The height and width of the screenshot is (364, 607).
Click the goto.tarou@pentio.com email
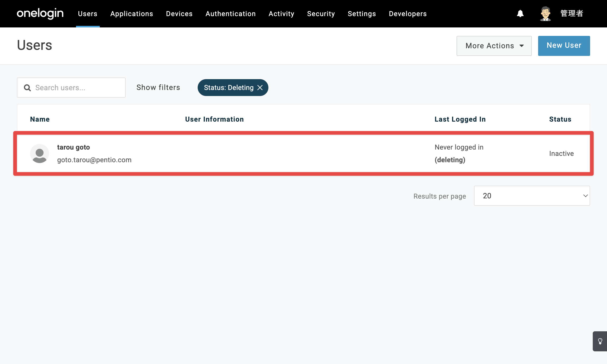coord(94,160)
